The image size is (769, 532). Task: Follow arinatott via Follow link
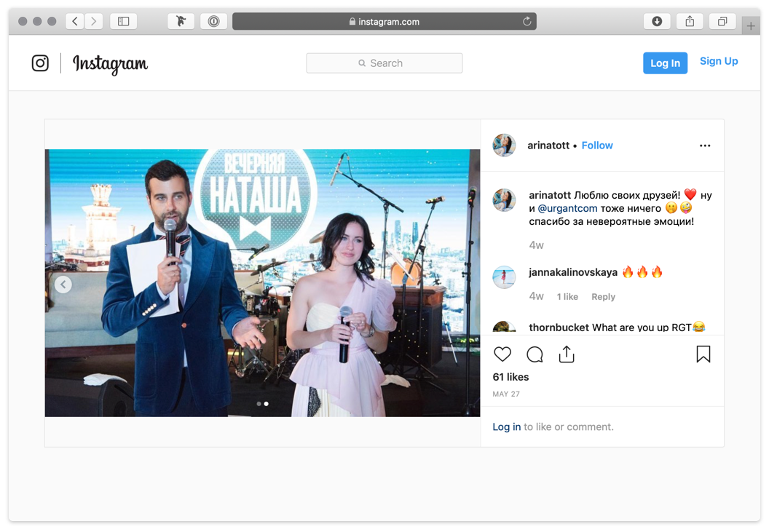597,146
